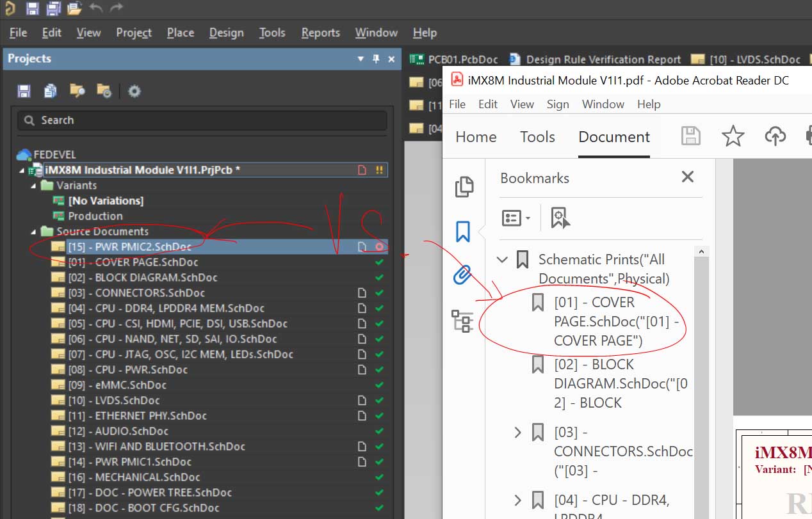Collapse the Schematic Prints bookmark group
The width and height of the screenshot is (812, 519).
503,260
